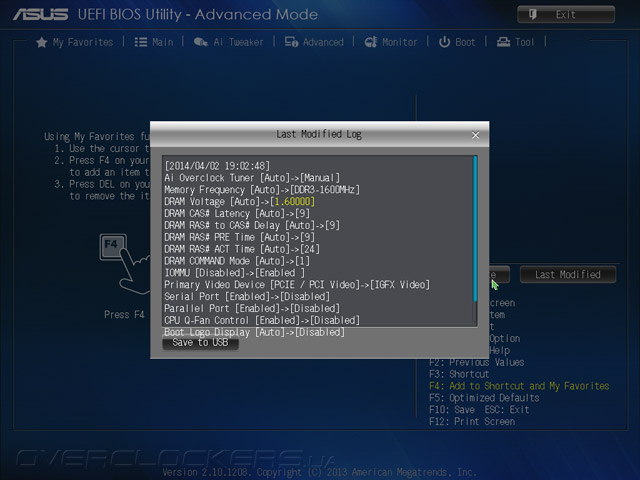
Task: Click the DRAM RAS# ACT Time entry
Action: (242, 249)
